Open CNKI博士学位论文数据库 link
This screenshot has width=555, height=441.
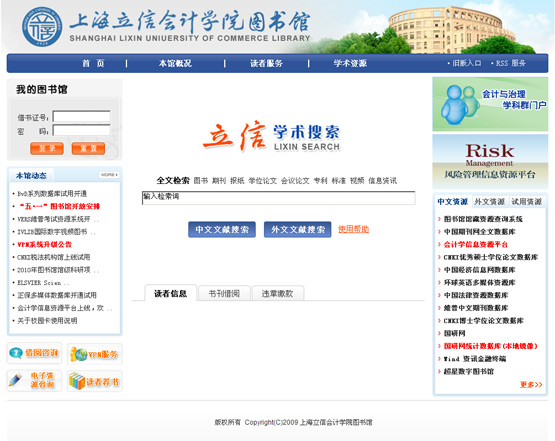coord(484,321)
